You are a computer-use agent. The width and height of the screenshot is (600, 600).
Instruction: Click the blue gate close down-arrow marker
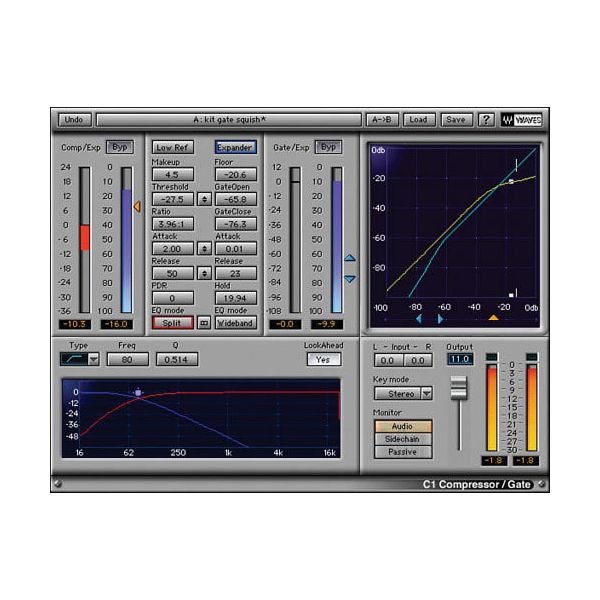[349, 279]
